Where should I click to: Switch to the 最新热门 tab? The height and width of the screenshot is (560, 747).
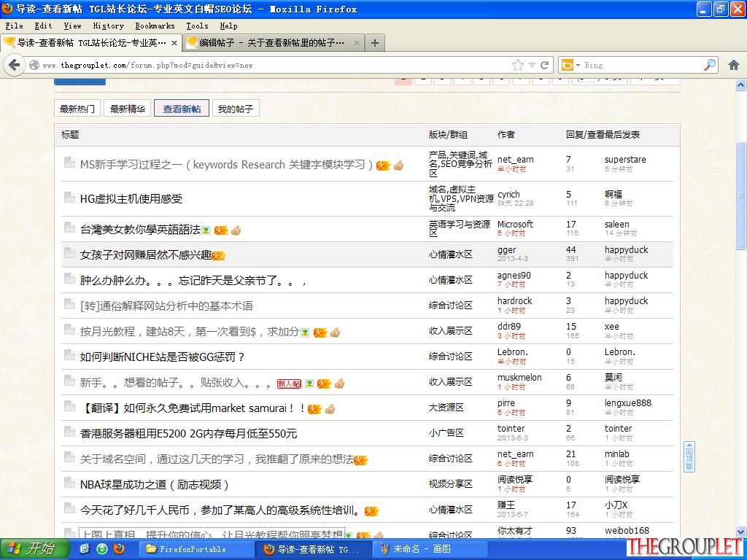point(77,109)
